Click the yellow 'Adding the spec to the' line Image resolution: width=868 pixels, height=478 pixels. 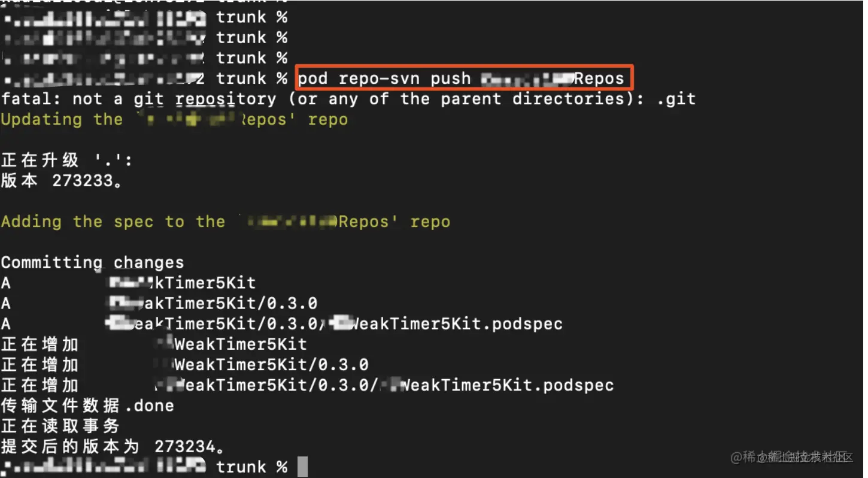pos(225,222)
